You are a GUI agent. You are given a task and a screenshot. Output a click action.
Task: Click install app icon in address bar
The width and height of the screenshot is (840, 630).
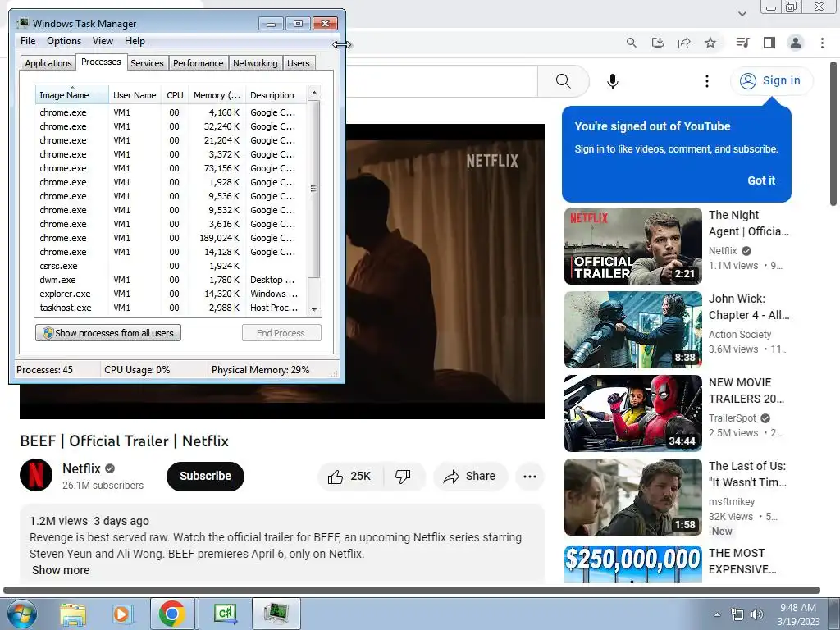click(657, 43)
